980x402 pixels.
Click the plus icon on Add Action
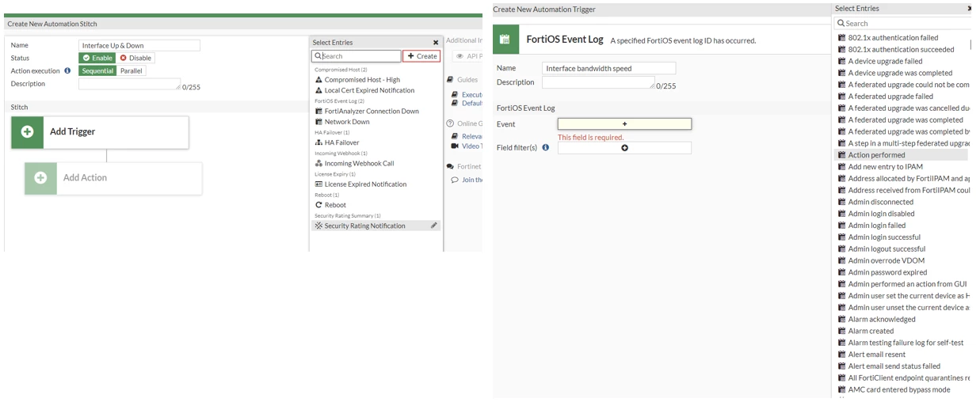tap(40, 178)
